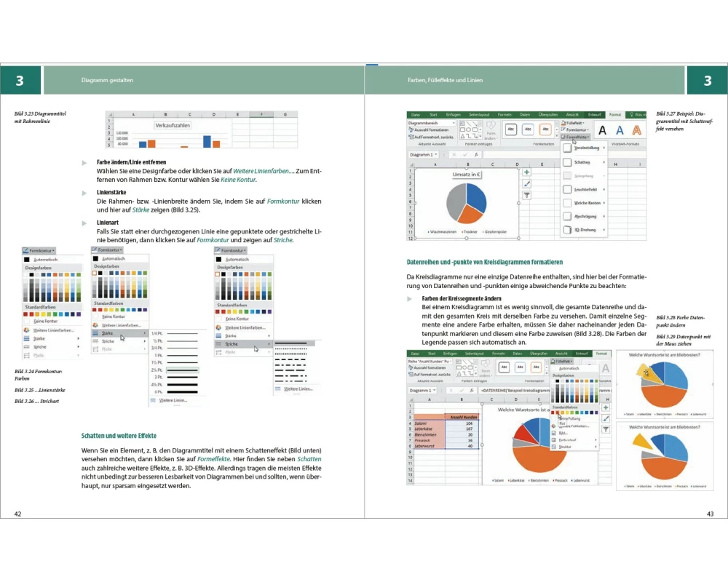
Task: Click the paintbrush chart styles icon beside Umsatz chart
Action: pos(526,183)
